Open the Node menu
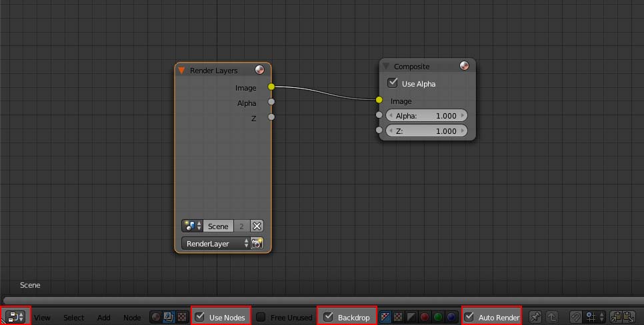644x325 pixels. click(132, 318)
